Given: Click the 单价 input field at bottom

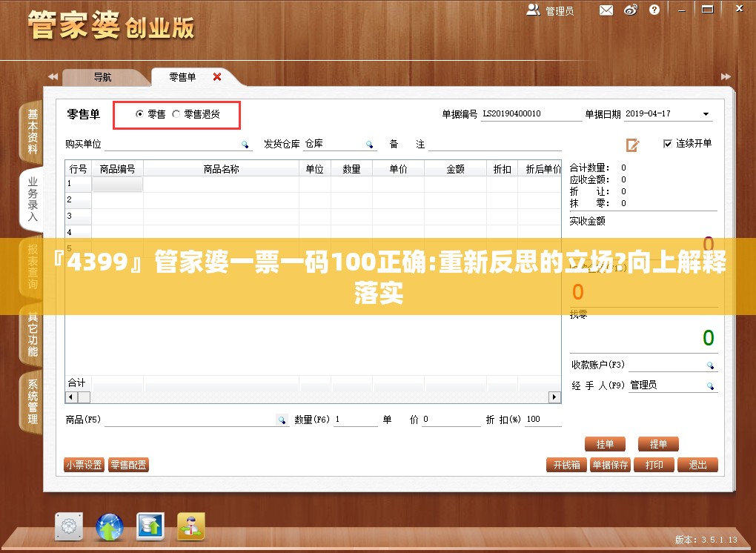Looking at the screenshot, I should (451, 420).
